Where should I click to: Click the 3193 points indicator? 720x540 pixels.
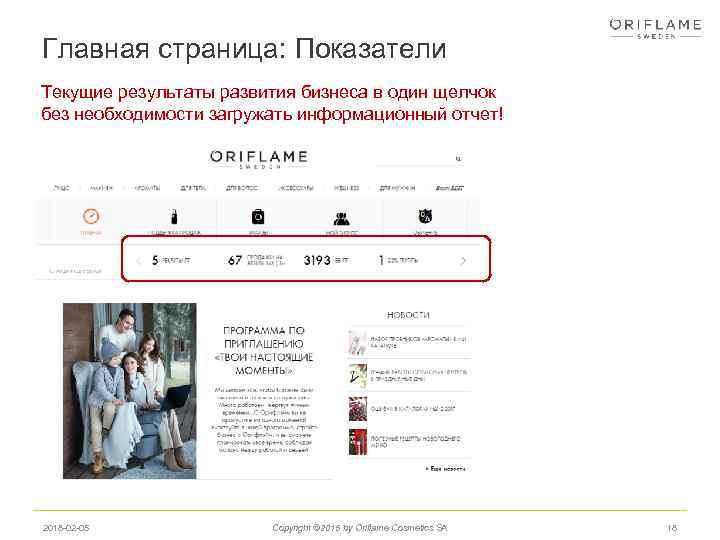coord(326,260)
